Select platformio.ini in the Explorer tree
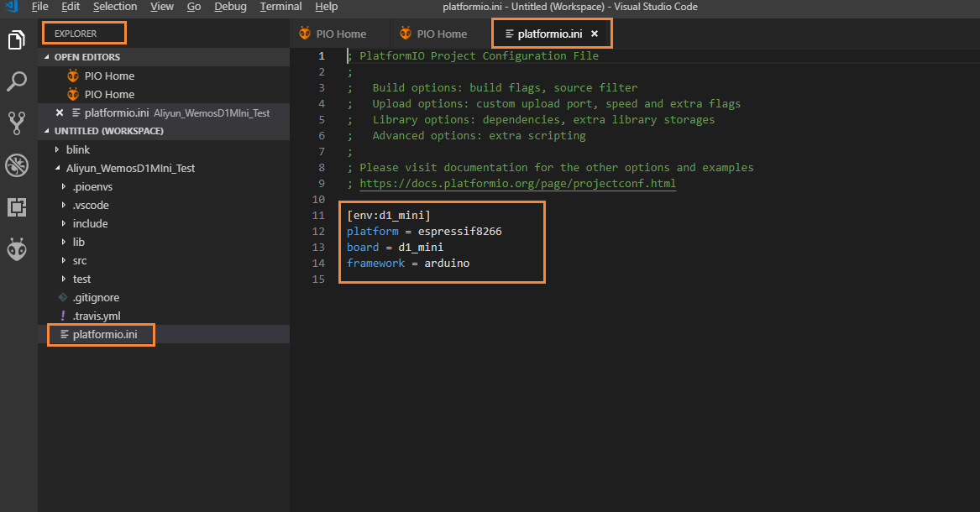Image resolution: width=980 pixels, height=512 pixels. (101, 334)
